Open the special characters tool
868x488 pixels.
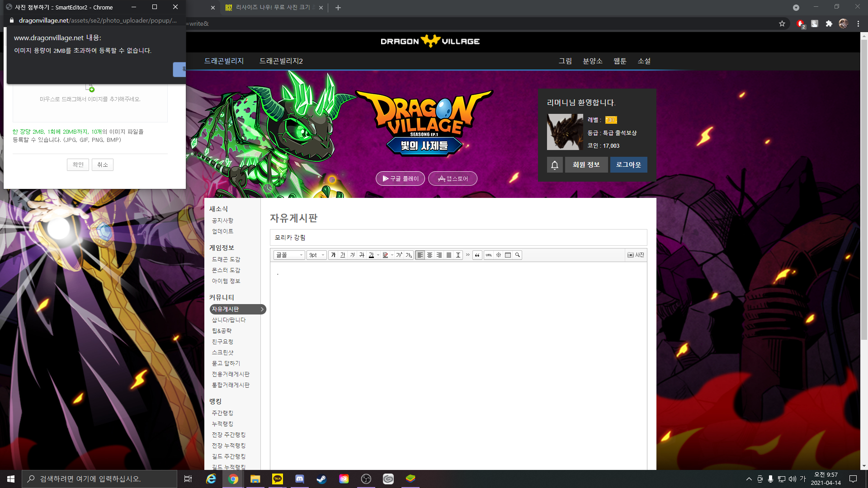click(x=498, y=255)
